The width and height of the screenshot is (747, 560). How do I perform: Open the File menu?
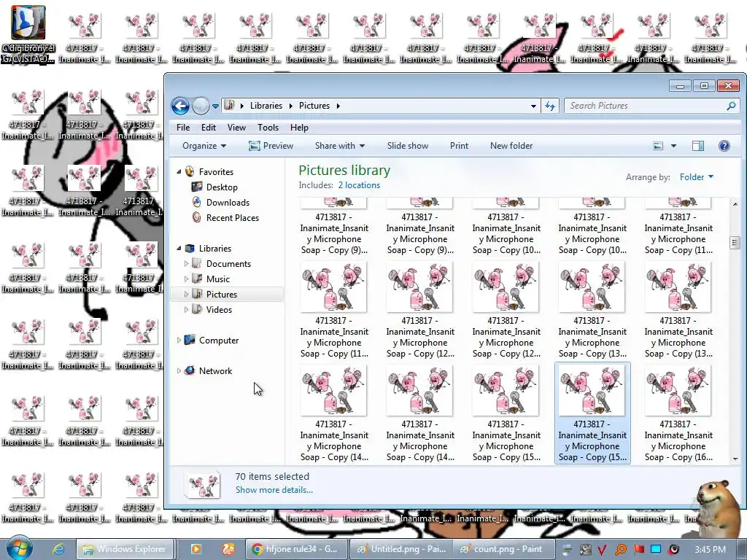(x=183, y=128)
